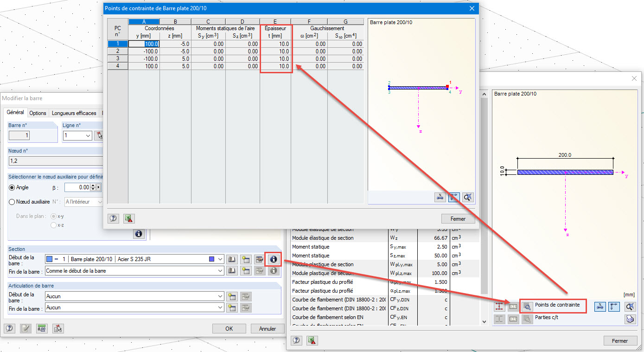The image size is (644, 352).
Task: Confirm with OK in Modifier la barre
Action: 229,328
